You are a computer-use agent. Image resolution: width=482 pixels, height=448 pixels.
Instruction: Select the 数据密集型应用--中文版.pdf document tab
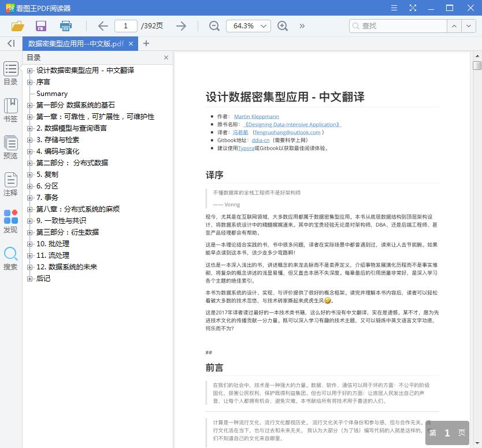(75, 43)
